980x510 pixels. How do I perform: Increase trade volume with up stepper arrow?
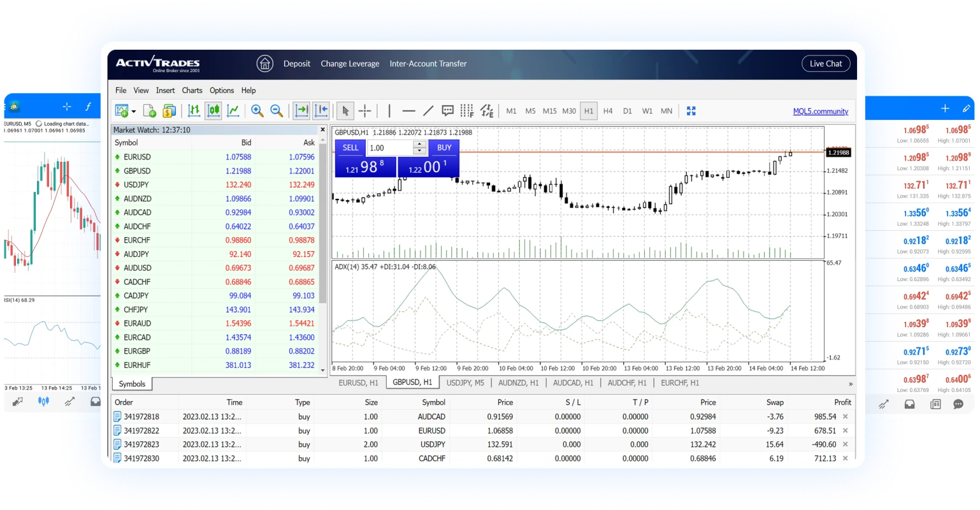coord(419,144)
